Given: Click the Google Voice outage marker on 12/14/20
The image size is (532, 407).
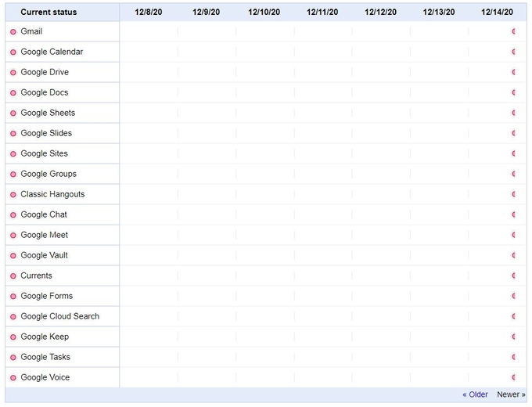Looking at the screenshot, I should pyautogui.click(x=513, y=377).
